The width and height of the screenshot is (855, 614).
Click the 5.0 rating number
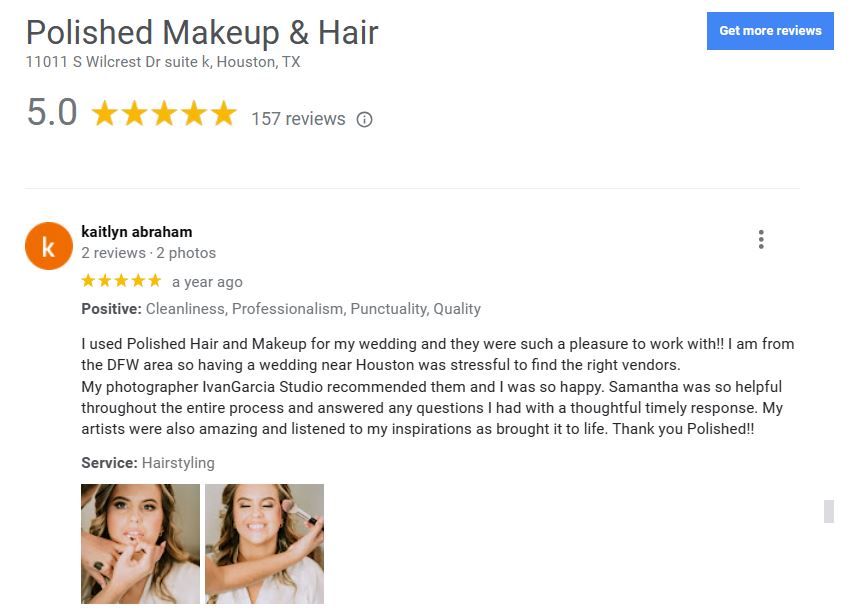pos(52,112)
